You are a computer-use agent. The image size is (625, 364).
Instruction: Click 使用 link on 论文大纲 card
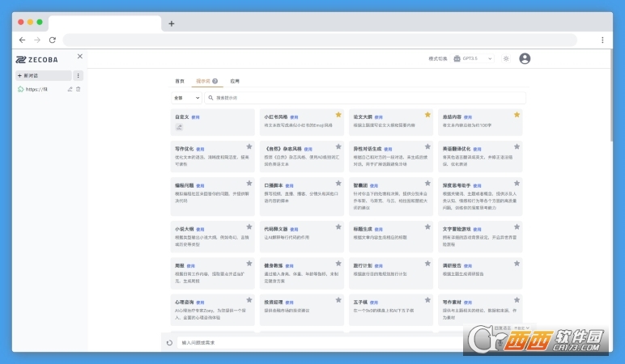(378, 117)
